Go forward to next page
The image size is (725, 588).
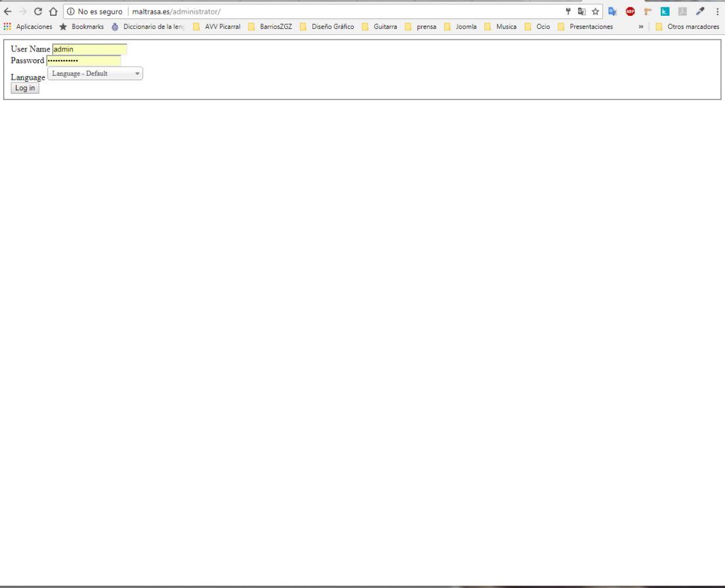click(22, 12)
